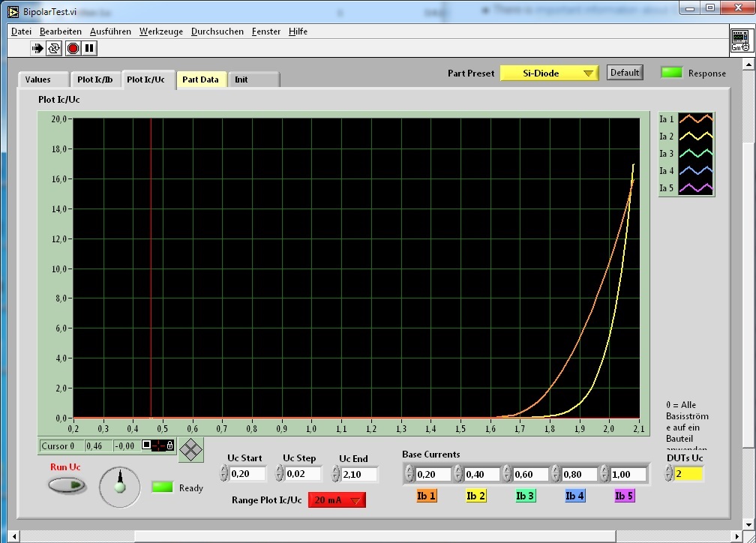Click the round knob dial near Run Uc
Screen dimensions: 756x543
pos(119,486)
